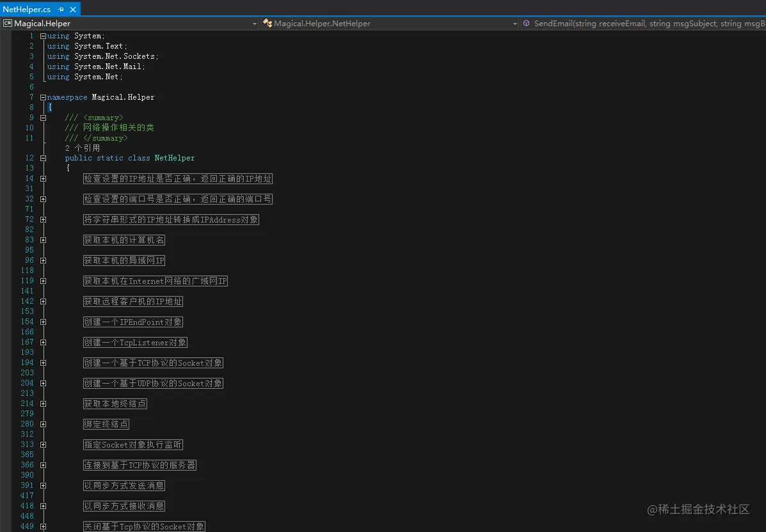This screenshot has height=532, width=766.
Task: Click 'System.Text' in the using line 2
Action: point(99,47)
